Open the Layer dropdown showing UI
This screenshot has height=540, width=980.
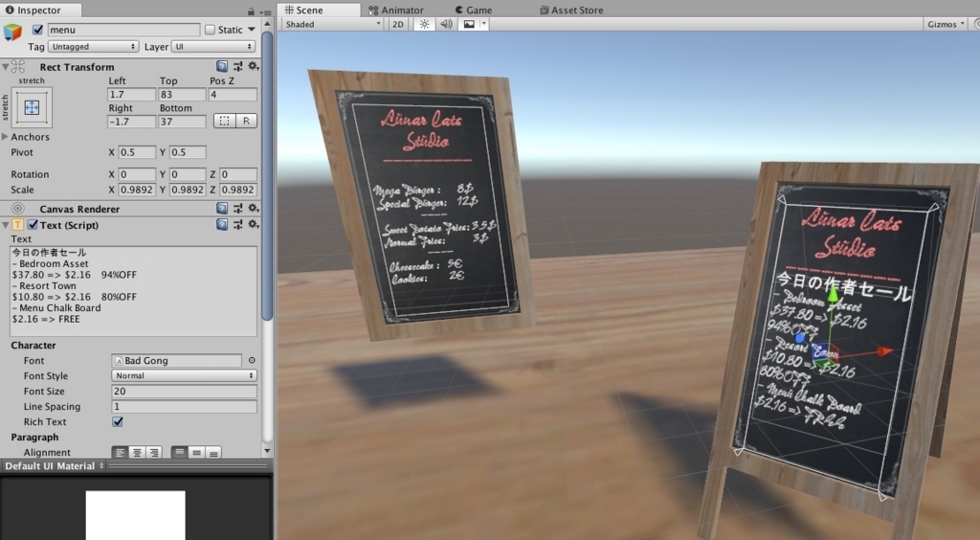point(213,47)
